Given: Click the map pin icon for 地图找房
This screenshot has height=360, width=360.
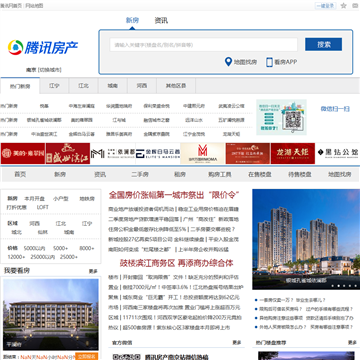Looking at the screenshot, I should click(x=228, y=62).
